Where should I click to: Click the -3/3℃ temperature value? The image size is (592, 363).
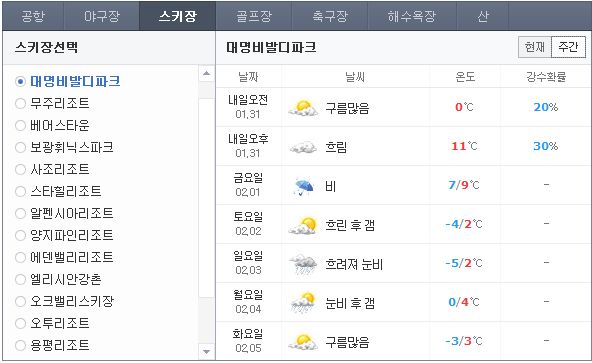[x=464, y=341]
